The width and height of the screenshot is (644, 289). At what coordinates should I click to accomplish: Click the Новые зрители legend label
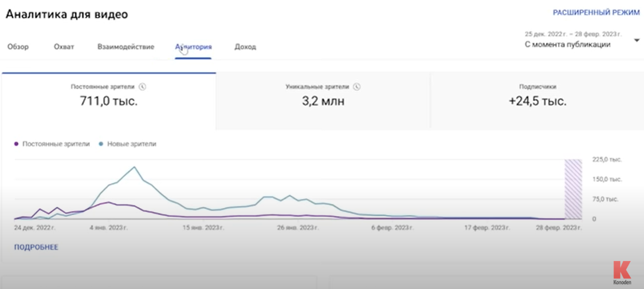tap(132, 144)
